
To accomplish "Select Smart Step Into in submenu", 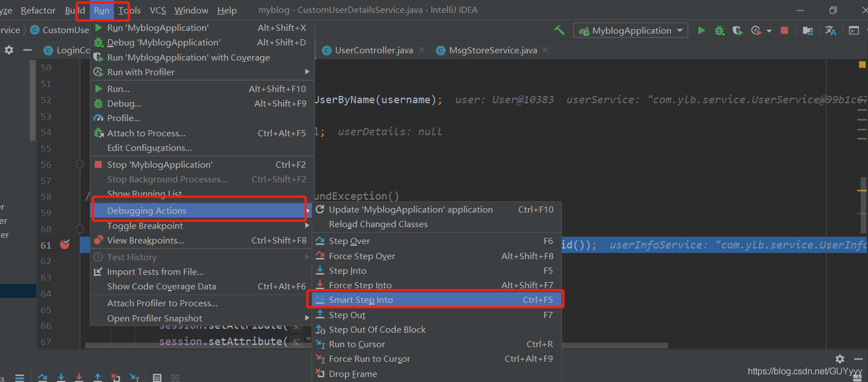I will point(436,300).
